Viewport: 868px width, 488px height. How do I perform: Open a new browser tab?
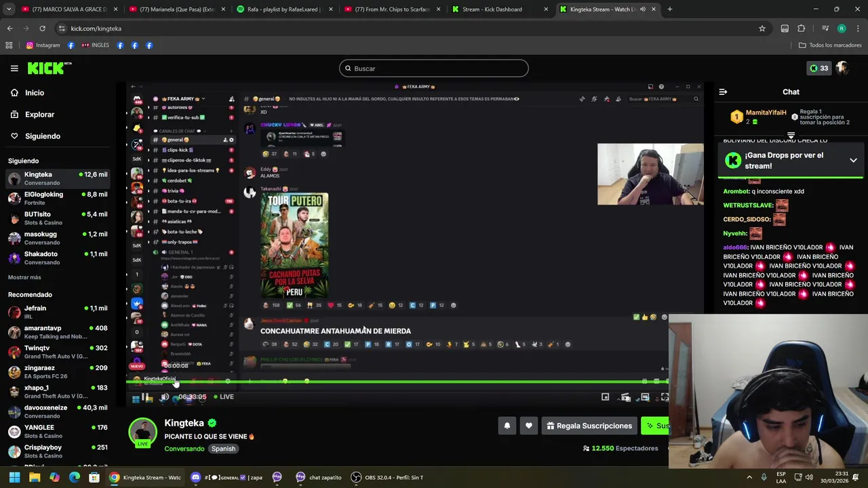[669, 9]
